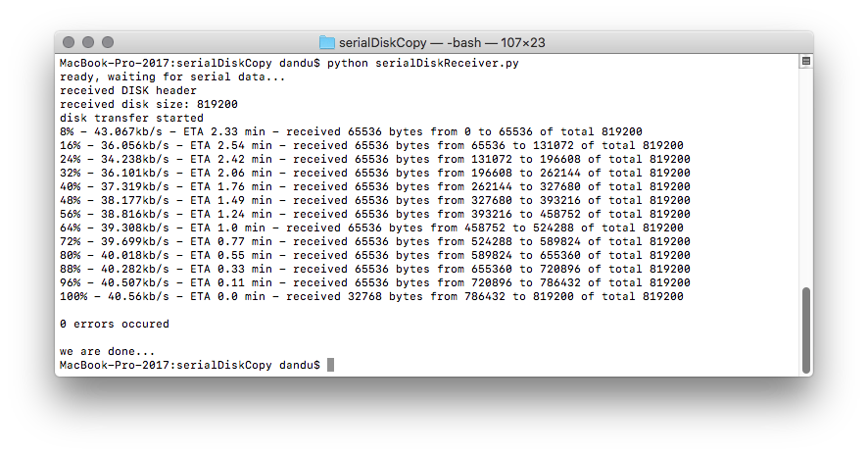Screen dimensions: 868x455
Task: Click the 'received disk size: 819200' line
Action: [x=149, y=104]
